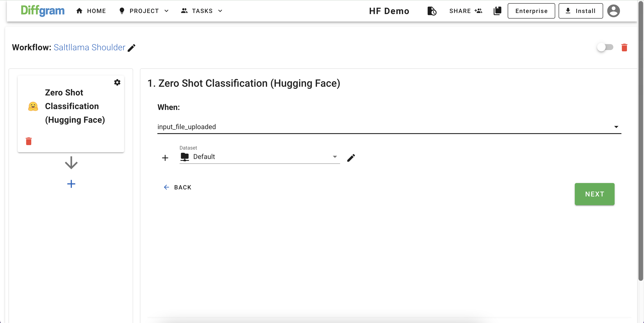Go to Home in the navigation bar
This screenshot has width=644, height=323.
pos(91,11)
